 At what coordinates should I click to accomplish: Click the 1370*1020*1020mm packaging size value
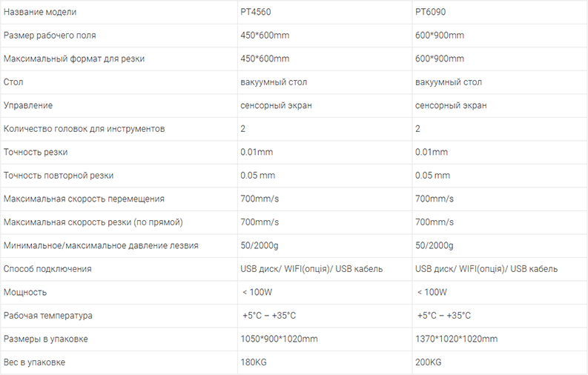tap(456, 339)
